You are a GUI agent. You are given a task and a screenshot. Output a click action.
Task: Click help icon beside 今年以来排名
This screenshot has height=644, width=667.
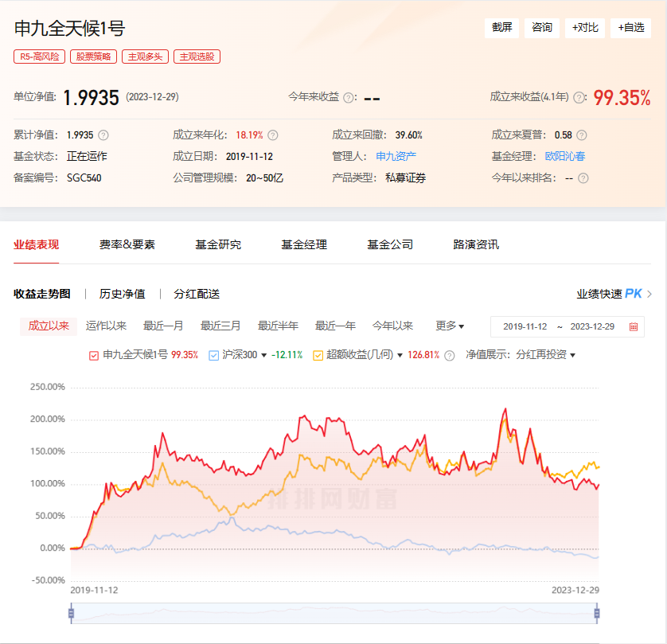[x=583, y=178]
